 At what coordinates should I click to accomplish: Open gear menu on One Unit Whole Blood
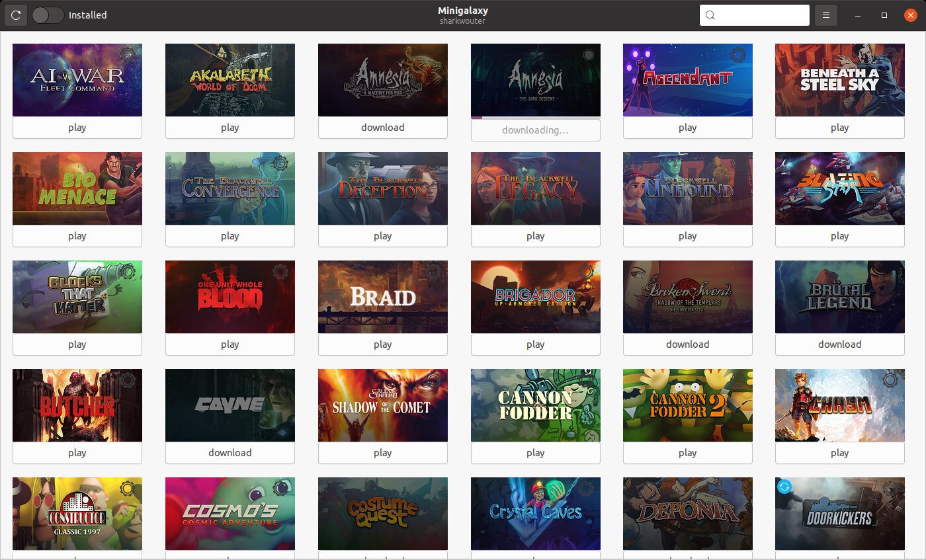280,272
